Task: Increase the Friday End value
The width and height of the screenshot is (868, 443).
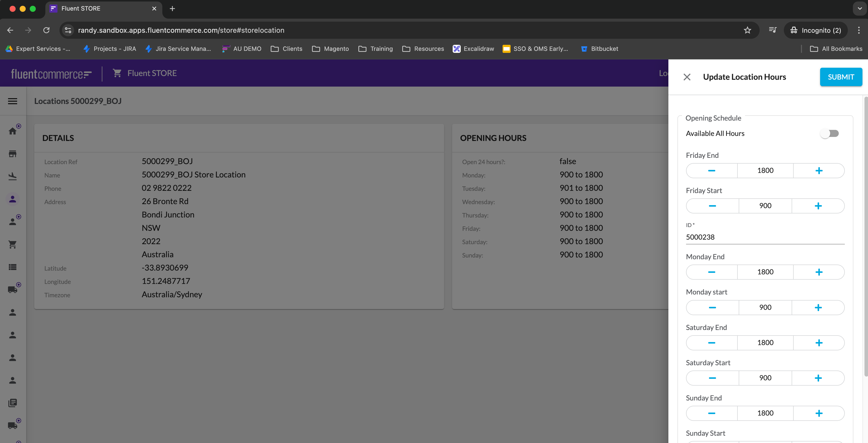Action: 818,171
